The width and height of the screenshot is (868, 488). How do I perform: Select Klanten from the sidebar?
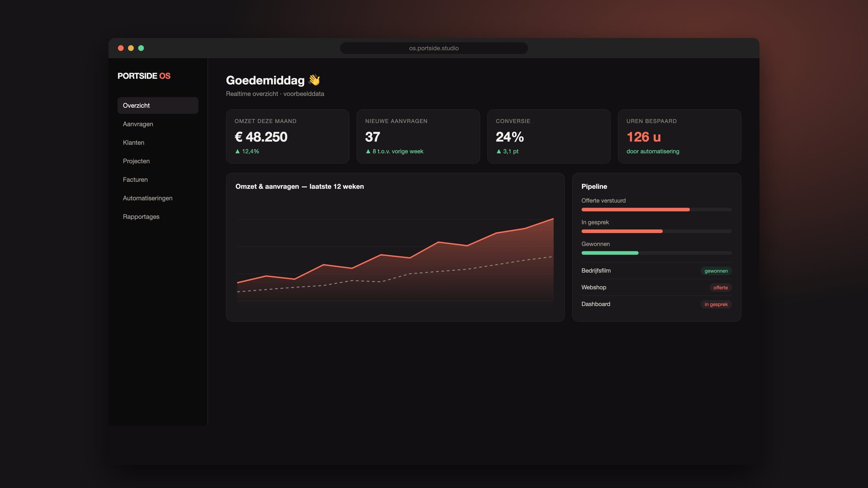(x=158, y=142)
